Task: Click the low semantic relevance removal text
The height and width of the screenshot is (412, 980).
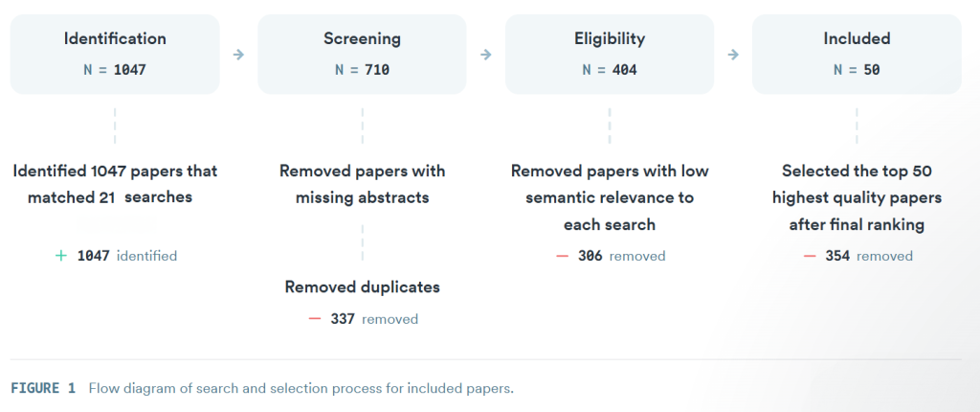Action: 609,197
